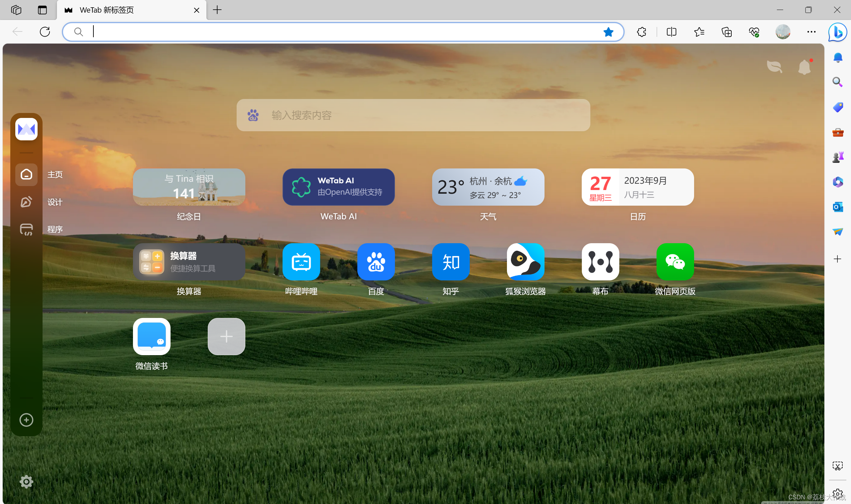Expand the browser extensions menu
Screen dimensions: 851x504
641,32
